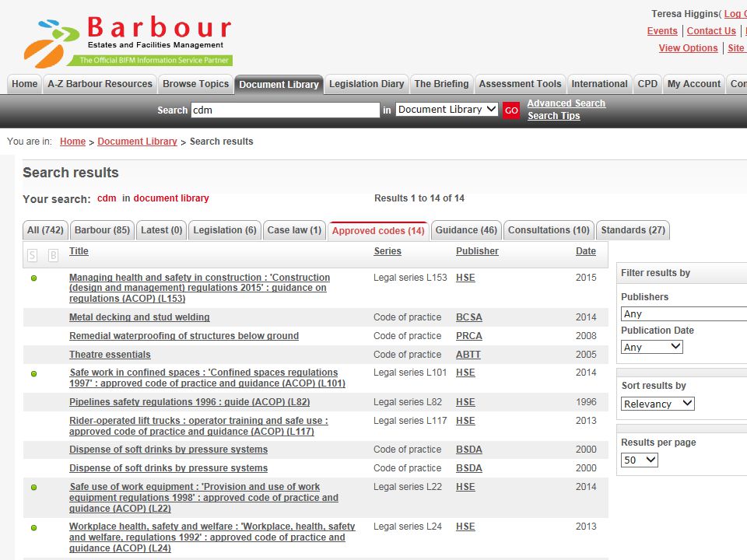Open Remedial waterproofing of structures below ground
The image size is (747, 560).
(x=184, y=336)
